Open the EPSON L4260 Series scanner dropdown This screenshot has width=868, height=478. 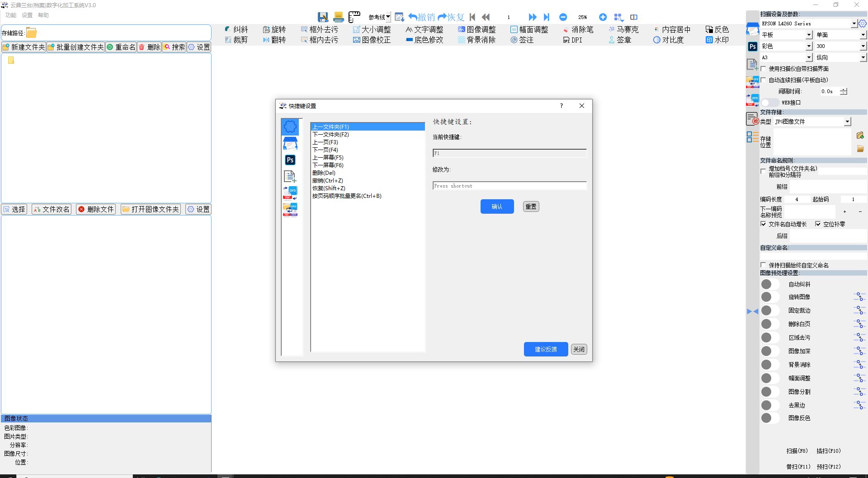click(x=854, y=23)
